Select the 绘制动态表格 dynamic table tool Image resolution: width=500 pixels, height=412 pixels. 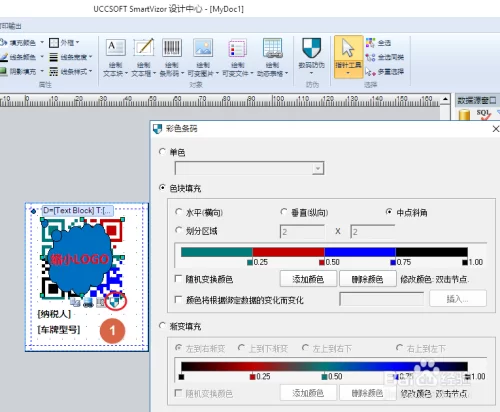point(272,57)
